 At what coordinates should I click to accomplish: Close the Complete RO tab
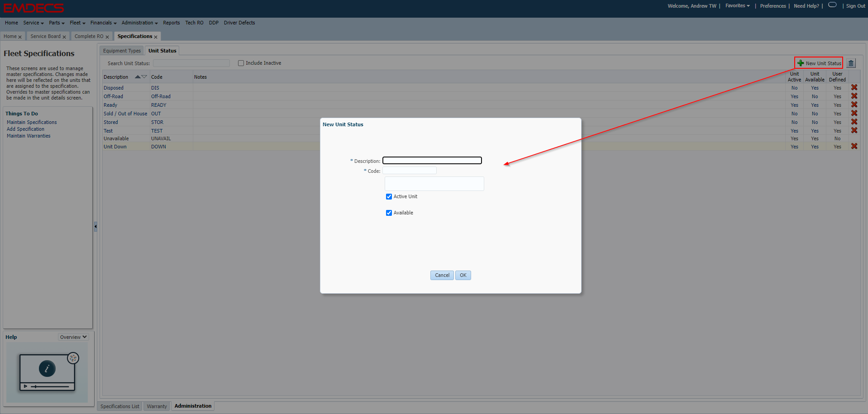click(x=107, y=37)
